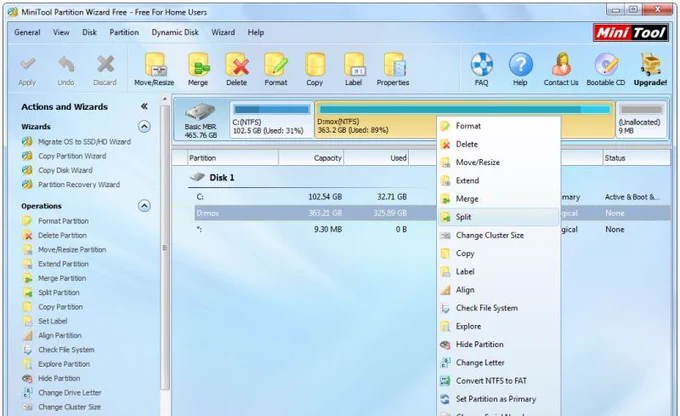Click the left panel vertical scrollbar

pos(164,247)
